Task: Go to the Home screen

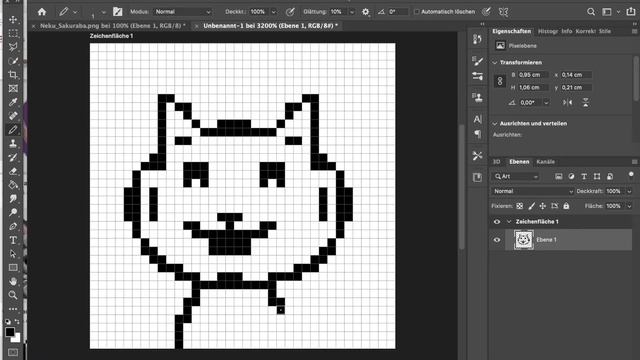Action: 42,12
